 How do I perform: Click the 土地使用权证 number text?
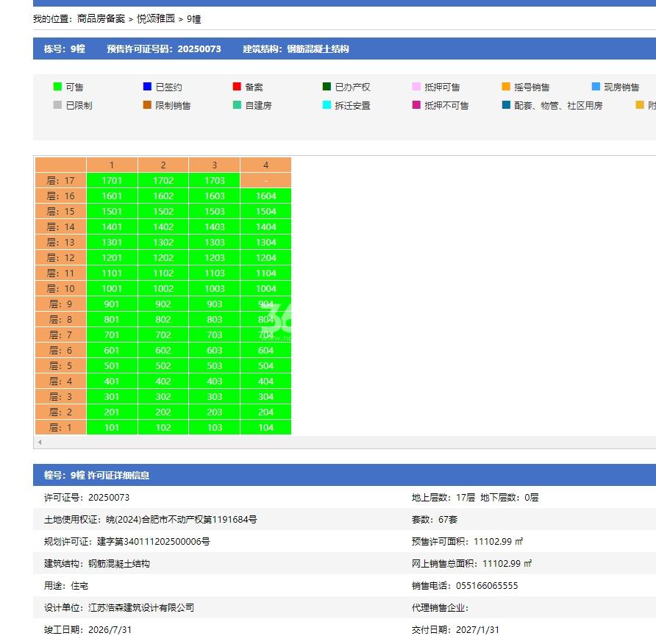tap(150, 519)
